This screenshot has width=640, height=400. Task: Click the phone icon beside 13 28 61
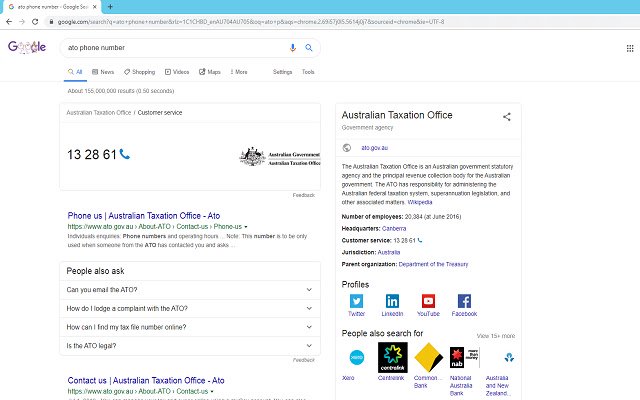[125, 154]
